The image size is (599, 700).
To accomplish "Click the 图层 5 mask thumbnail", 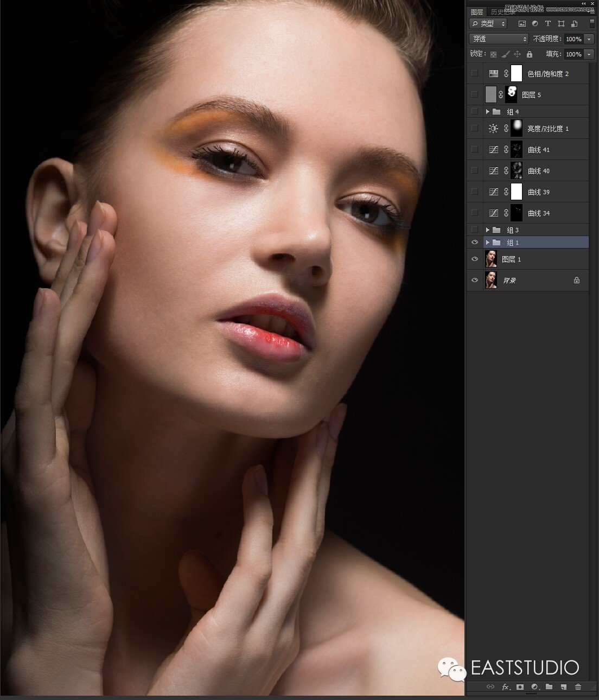I will tap(511, 94).
